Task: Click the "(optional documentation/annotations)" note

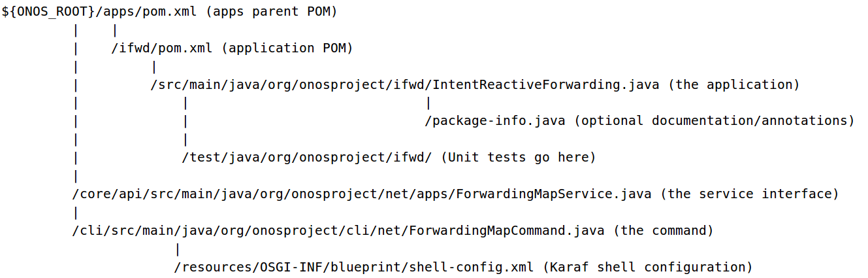Action: [716, 121]
